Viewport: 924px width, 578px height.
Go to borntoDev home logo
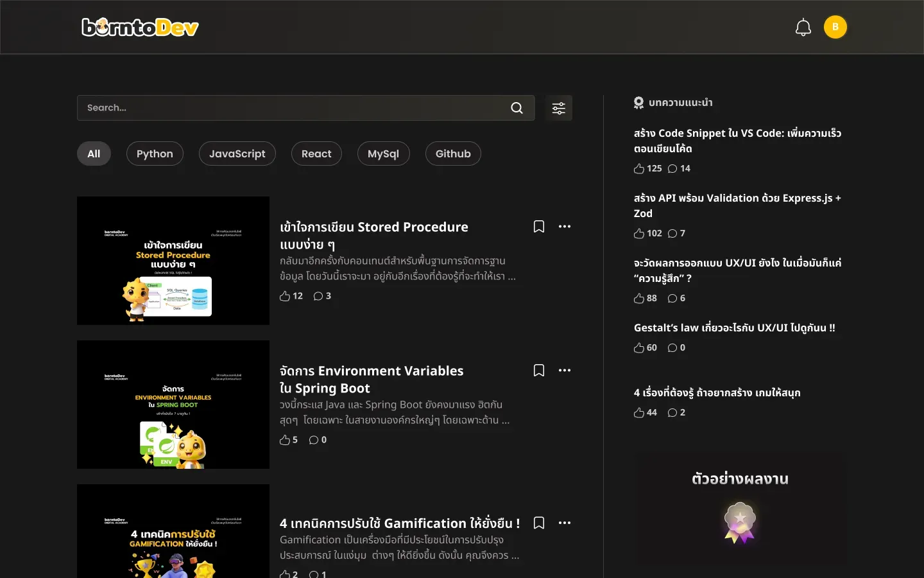click(x=140, y=27)
